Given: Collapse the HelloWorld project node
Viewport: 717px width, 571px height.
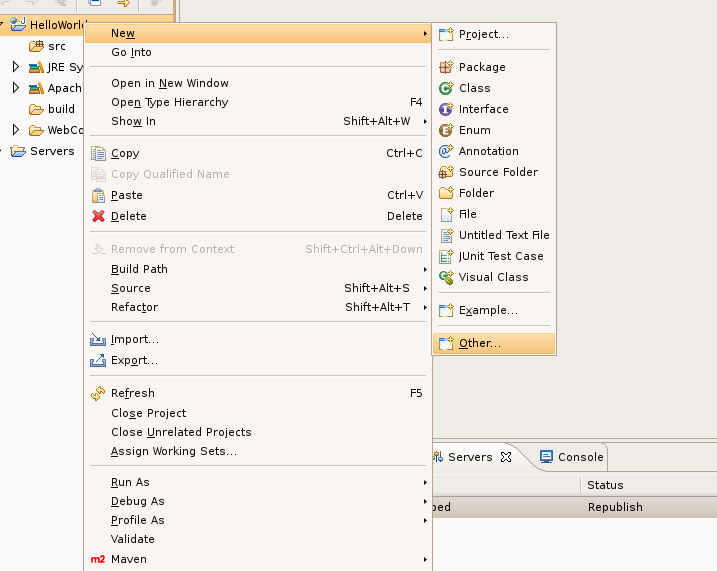Looking at the screenshot, I should [x=4, y=24].
